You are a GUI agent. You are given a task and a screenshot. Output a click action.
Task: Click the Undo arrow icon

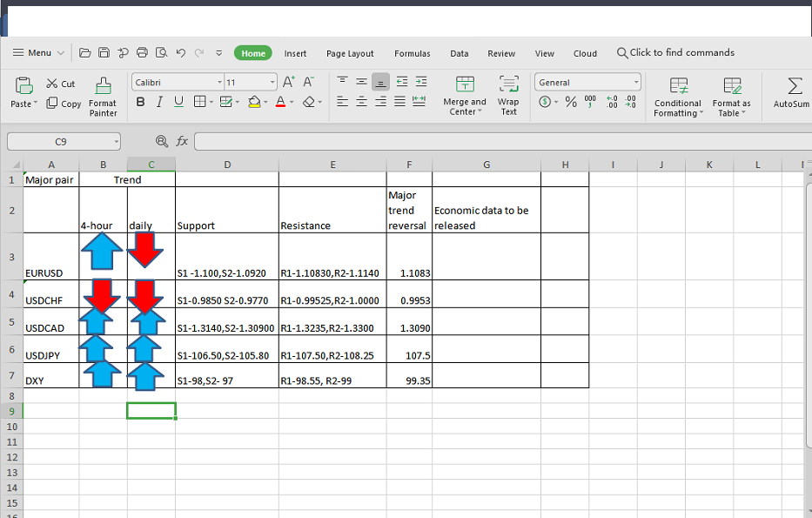(x=180, y=53)
